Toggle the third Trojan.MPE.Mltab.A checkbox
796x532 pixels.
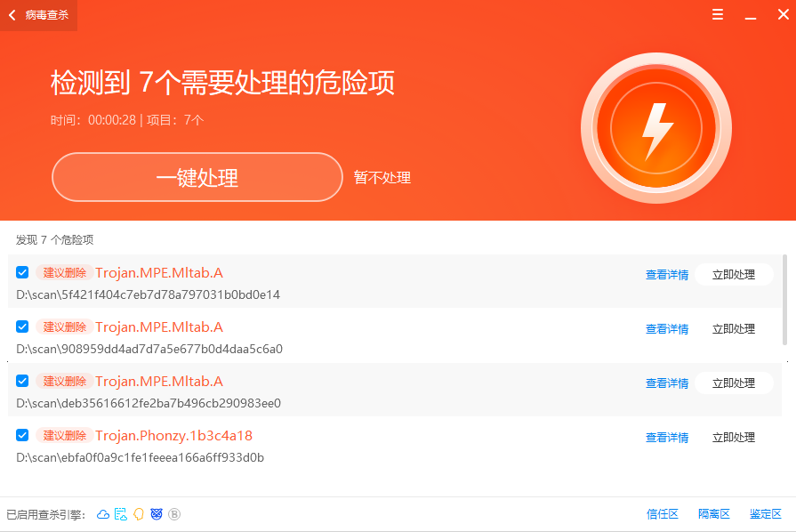[x=22, y=381]
